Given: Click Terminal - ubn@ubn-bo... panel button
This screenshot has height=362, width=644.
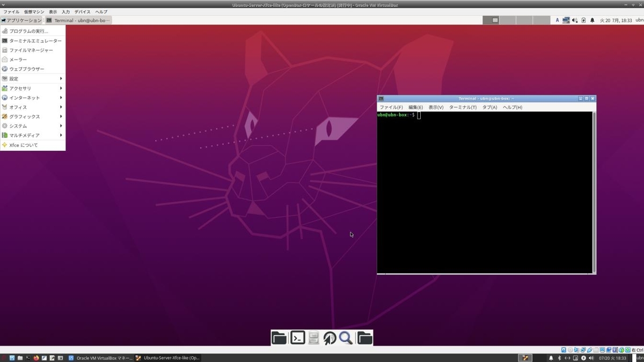Looking at the screenshot, I should tap(78, 20).
